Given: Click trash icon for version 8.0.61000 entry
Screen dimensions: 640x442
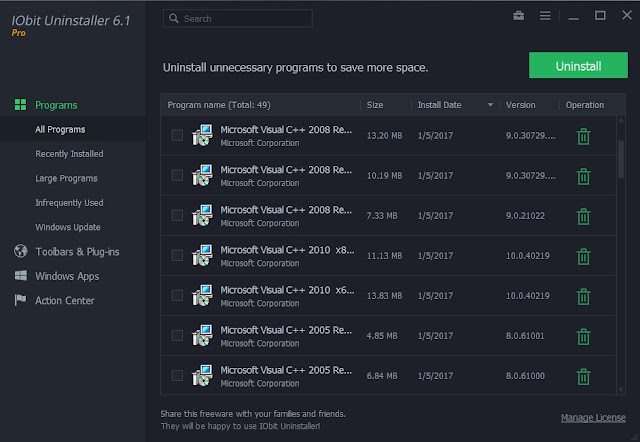Looking at the screenshot, I should tap(583, 376).
